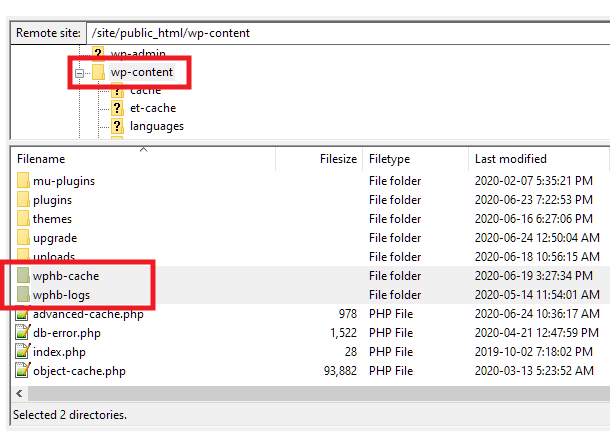This screenshot has width=610, height=445.
Task: Select the object-cache.php filename
Action: (x=79, y=371)
